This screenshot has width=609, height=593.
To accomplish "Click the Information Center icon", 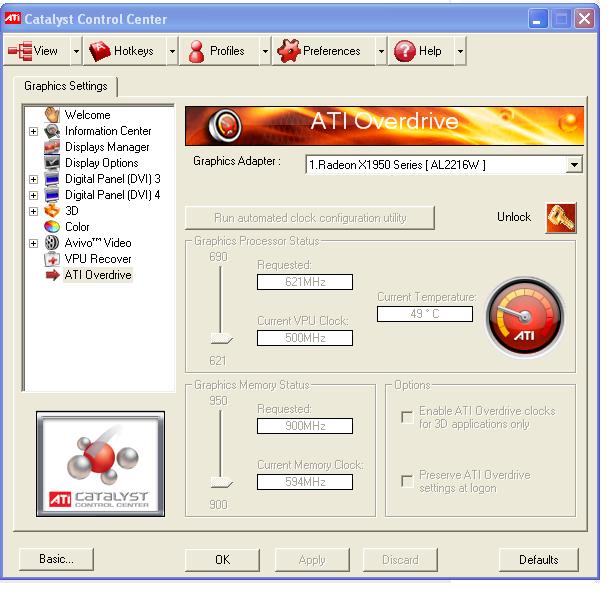I will (52, 131).
